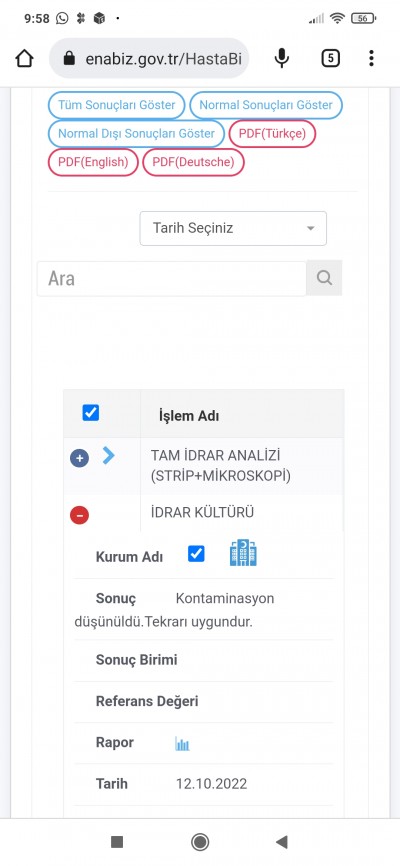Tap the Android recent apps square button
The height and width of the screenshot is (866, 400).
117,842
